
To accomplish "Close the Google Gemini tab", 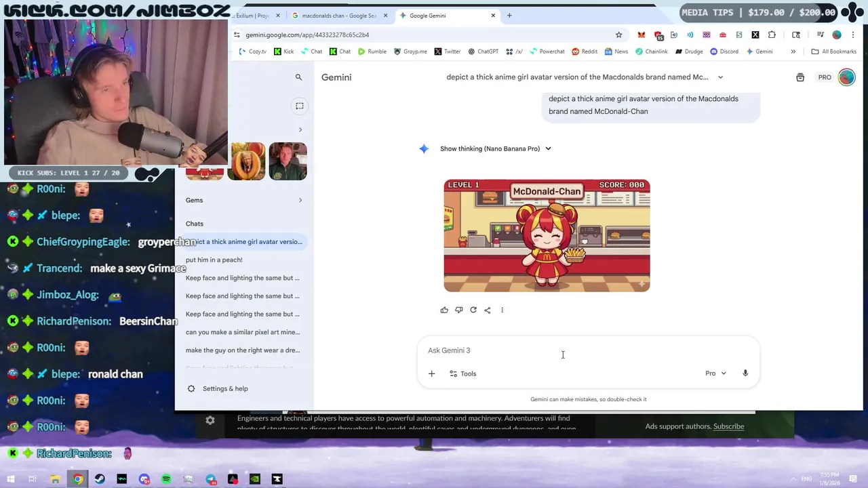I will point(493,16).
